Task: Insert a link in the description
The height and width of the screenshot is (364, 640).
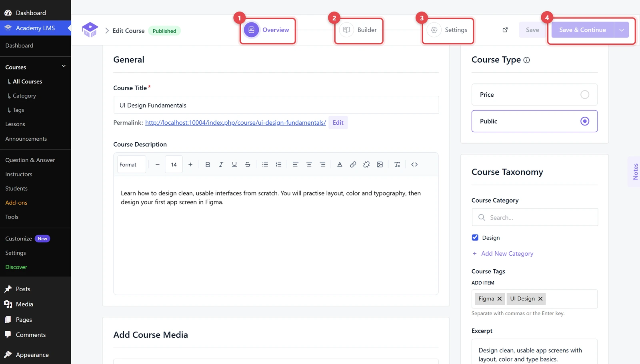Action: tap(353, 165)
